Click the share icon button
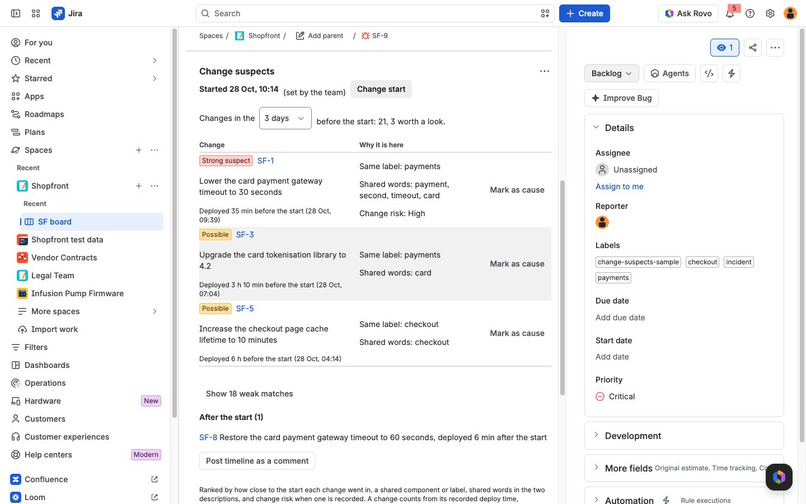Screen dimensions: 806x504 pos(753,48)
